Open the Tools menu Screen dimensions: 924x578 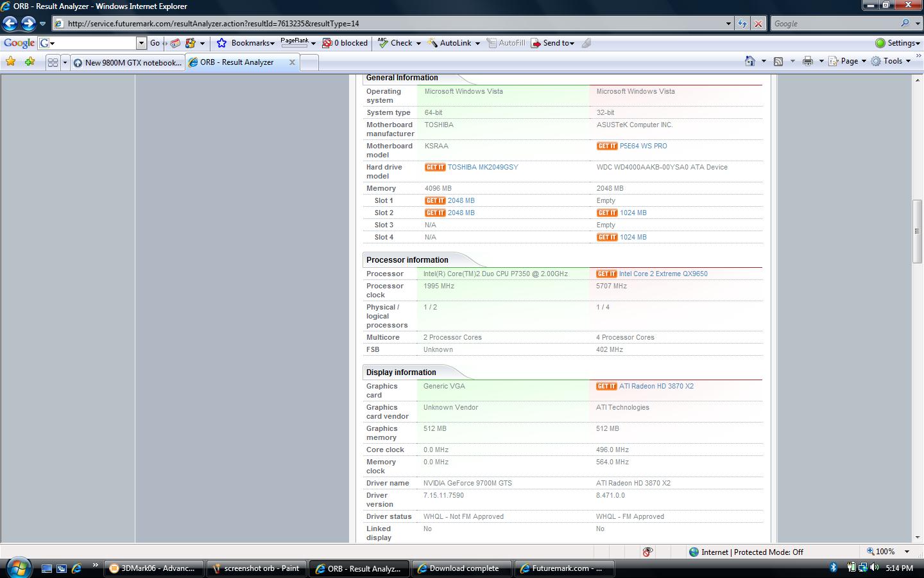(x=891, y=61)
